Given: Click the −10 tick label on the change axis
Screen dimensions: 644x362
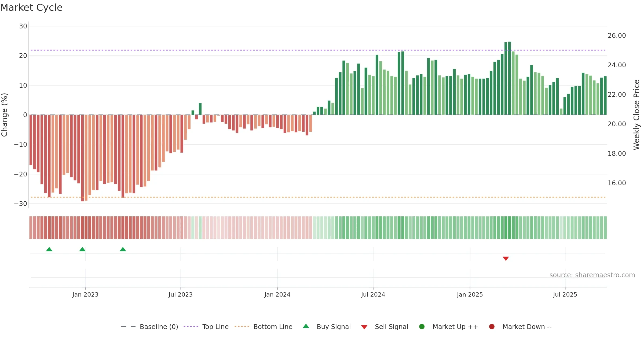Looking at the screenshot, I should (21, 144).
